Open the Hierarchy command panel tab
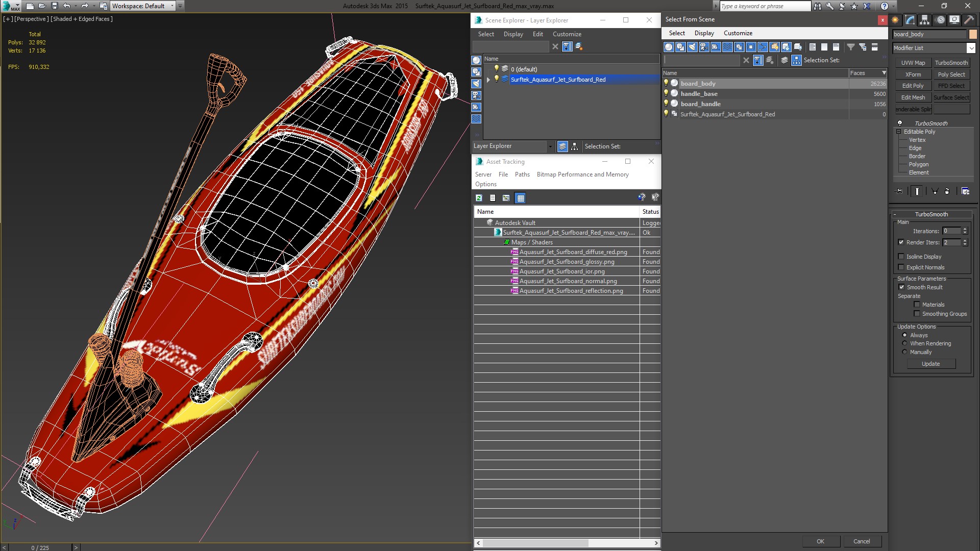The width and height of the screenshot is (980, 551). tap(924, 20)
